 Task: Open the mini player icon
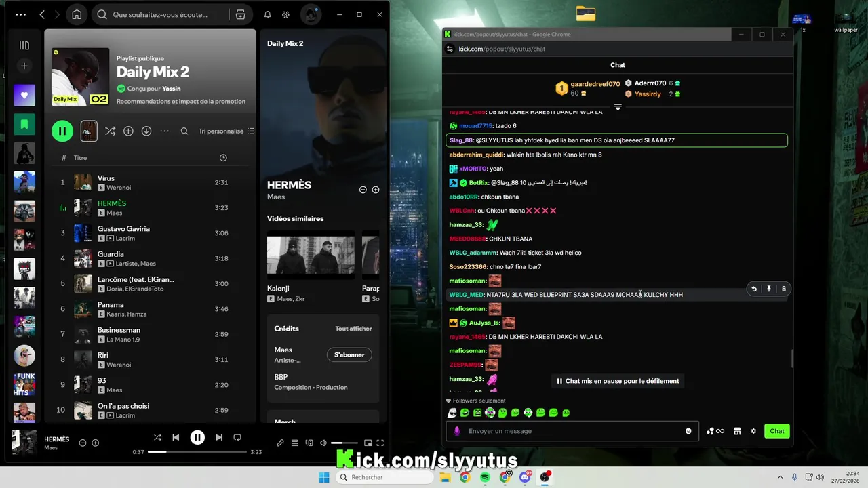(x=368, y=443)
